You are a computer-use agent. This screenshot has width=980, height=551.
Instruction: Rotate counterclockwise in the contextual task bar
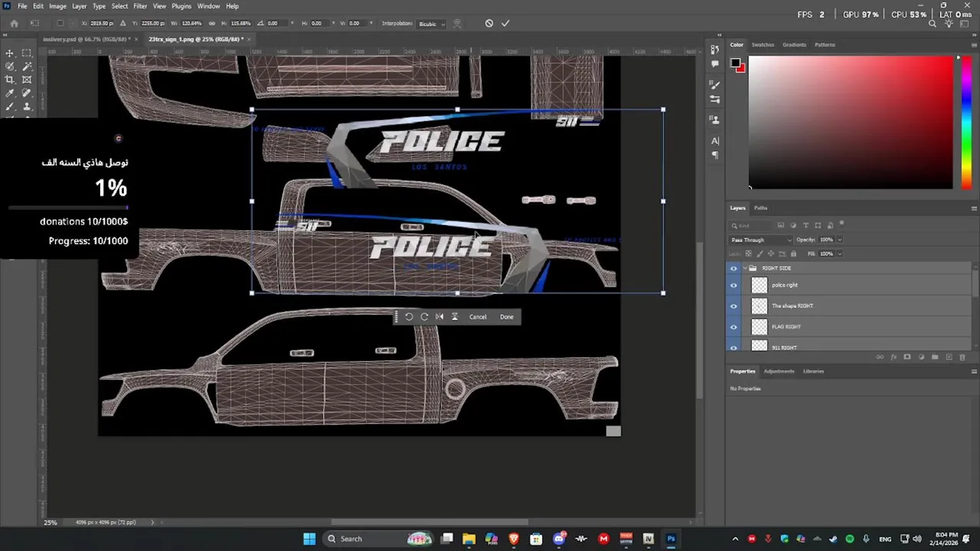pyautogui.click(x=409, y=317)
